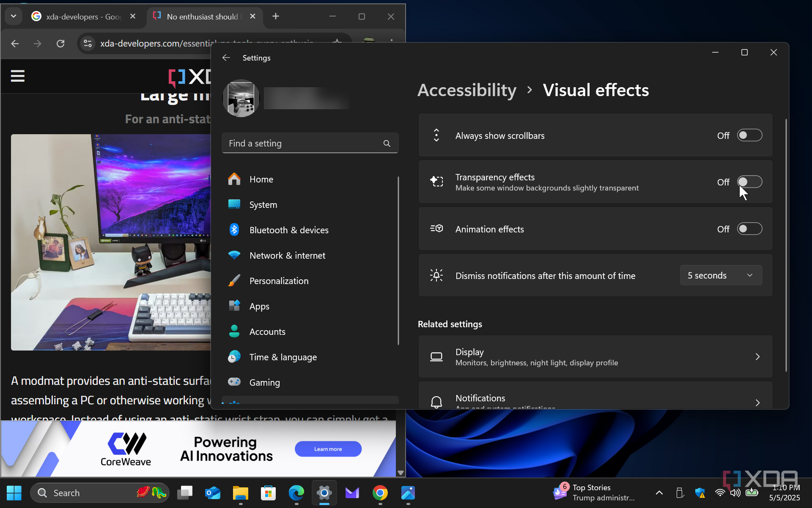Screen dimensions: 812x508
Task: Click Chrome page scrollbar down arrow
Action: 401,473
